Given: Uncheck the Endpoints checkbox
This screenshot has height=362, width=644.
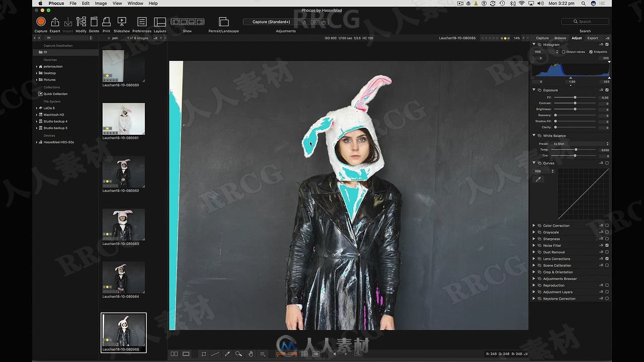Looking at the screenshot, I should [591, 52].
